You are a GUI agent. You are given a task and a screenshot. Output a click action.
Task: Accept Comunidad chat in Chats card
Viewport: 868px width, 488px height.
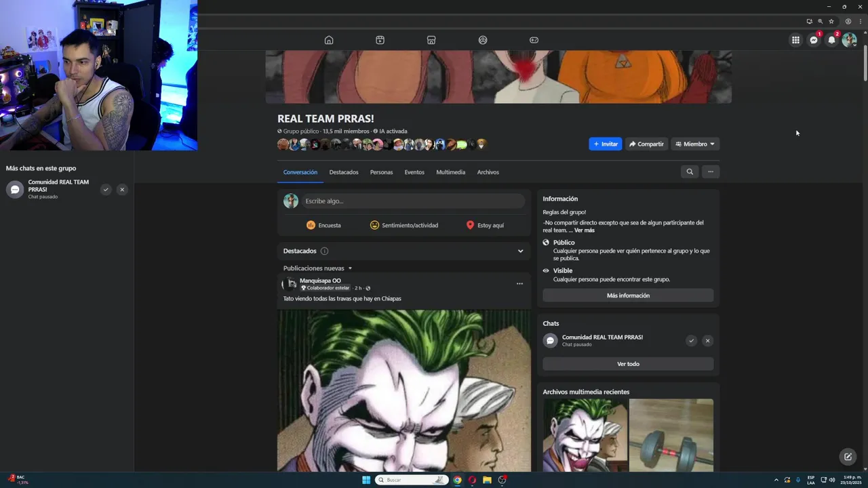(x=691, y=341)
